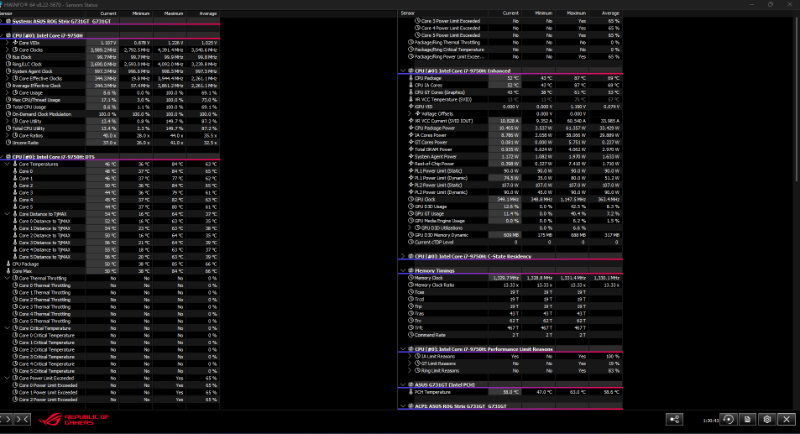Select the PL1 Power Limit (Dynamic) row

pyautogui.click(x=510, y=178)
